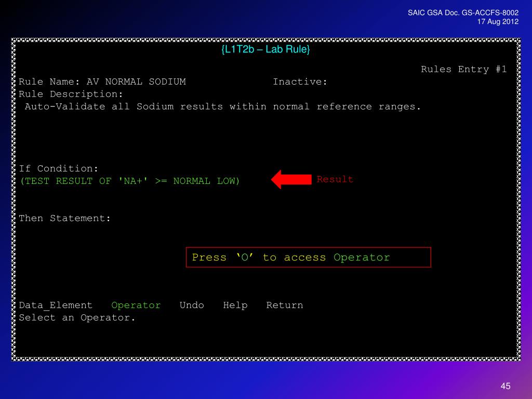Screen dimensions: 532x399
Task: Click the If Condition expression text
Action: (130, 181)
